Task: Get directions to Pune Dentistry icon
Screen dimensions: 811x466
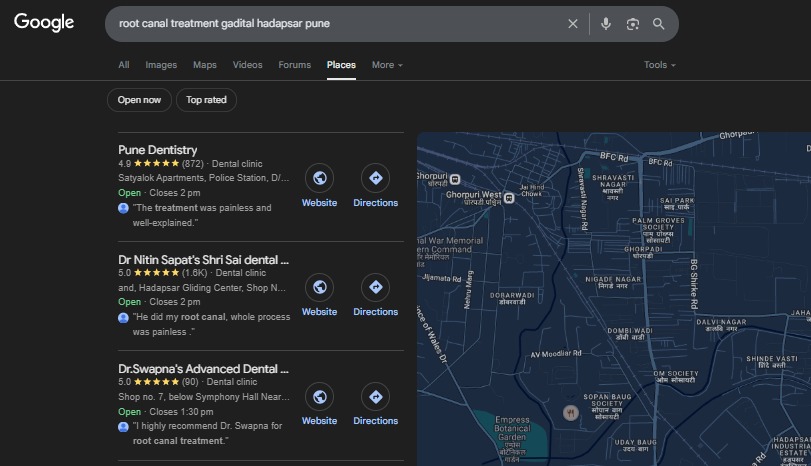Action: [376, 178]
